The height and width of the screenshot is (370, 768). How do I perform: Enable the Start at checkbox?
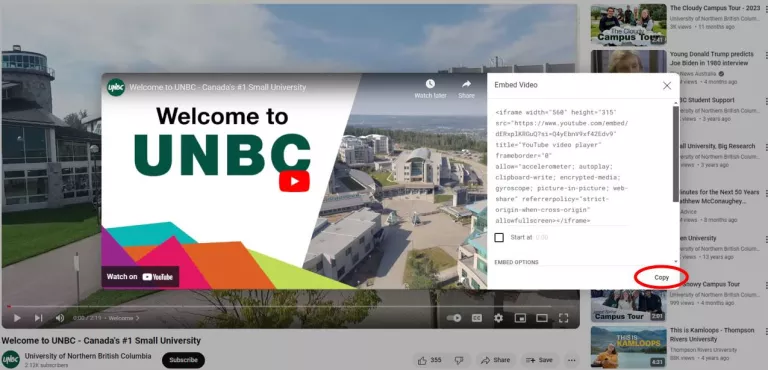(x=499, y=238)
